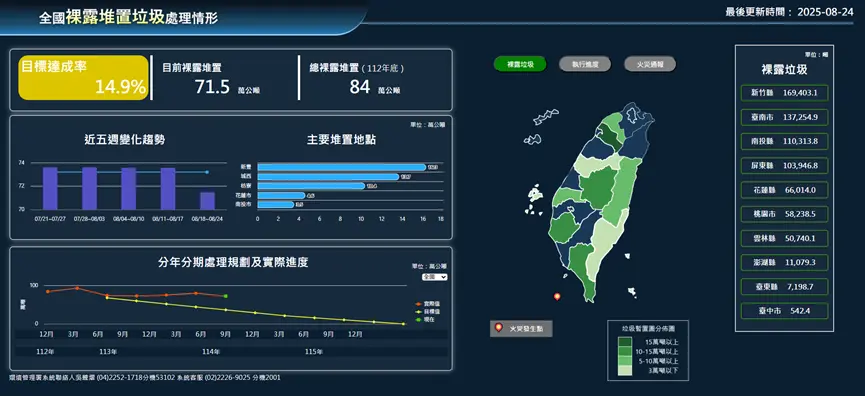Click the end point of weekly trend line
Image resolution: width=865 pixels, height=396 pixels.
(207, 172)
